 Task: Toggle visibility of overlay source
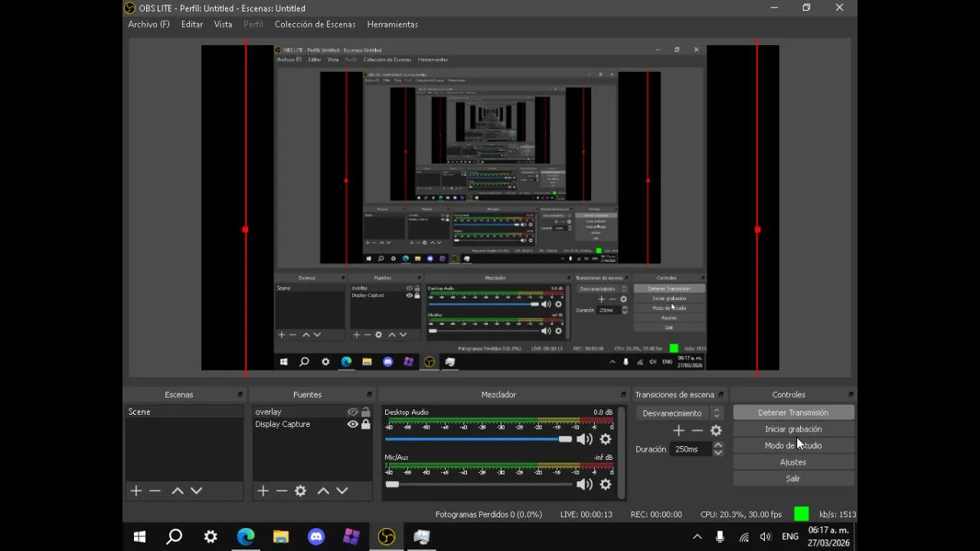point(353,412)
